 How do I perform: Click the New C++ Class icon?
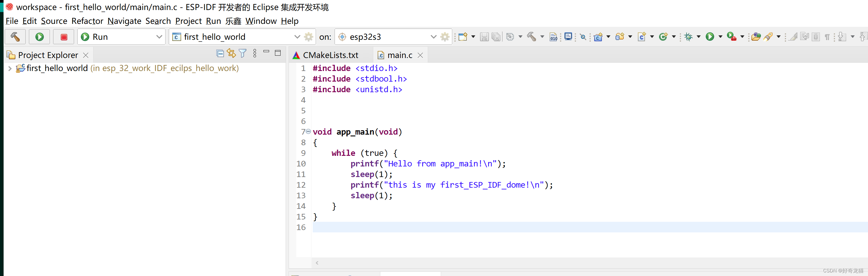tap(664, 37)
